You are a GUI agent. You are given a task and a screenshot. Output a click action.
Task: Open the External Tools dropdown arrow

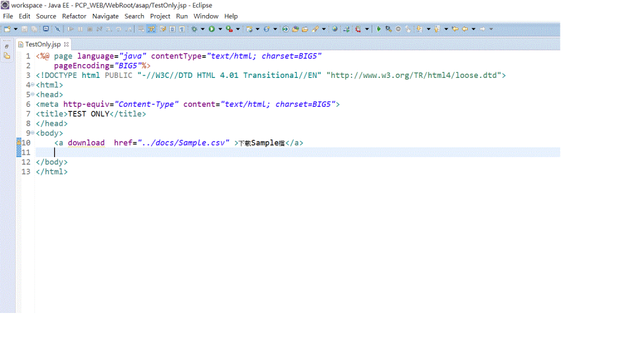click(238, 29)
